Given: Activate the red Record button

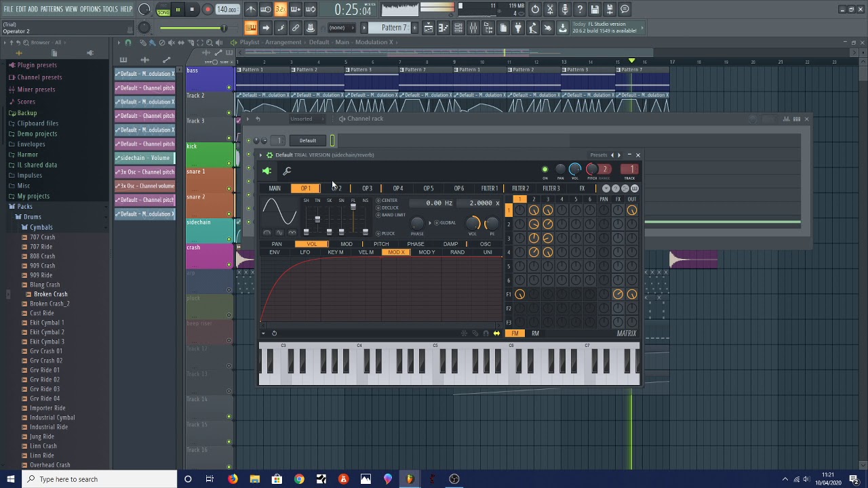Looking at the screenshot, I should tap(208, 9).
